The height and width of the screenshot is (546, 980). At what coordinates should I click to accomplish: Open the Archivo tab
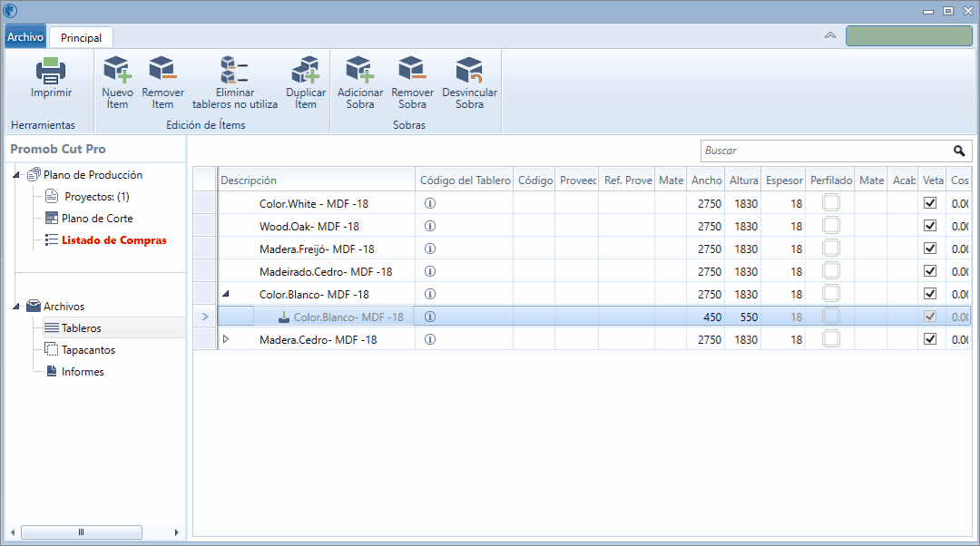point(25,37)
